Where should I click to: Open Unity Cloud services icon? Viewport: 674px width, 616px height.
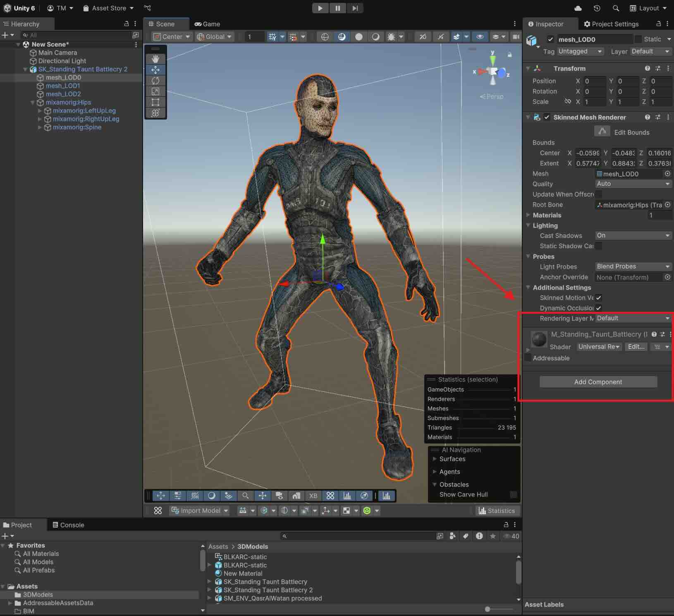coord(578,8)
